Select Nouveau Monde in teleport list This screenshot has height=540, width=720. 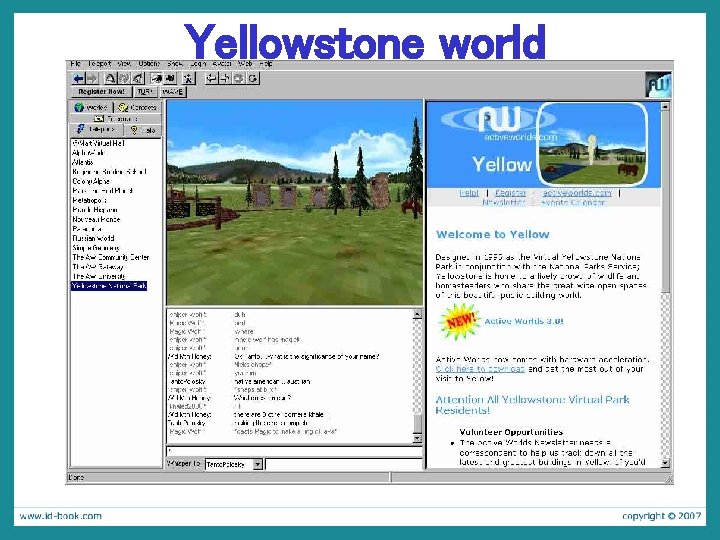(96, 219)
